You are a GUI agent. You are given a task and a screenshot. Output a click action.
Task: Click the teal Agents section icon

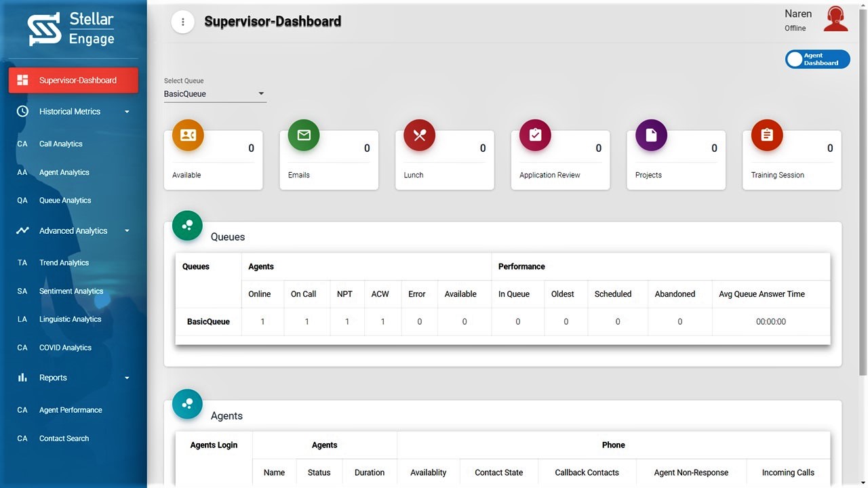(187, 404)
